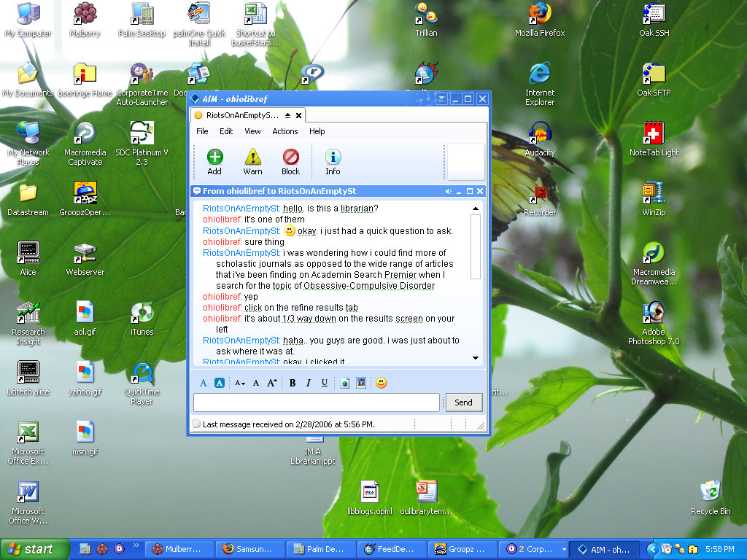
Task: Insert a picture into the AIM message
Action: pos(361,383)
